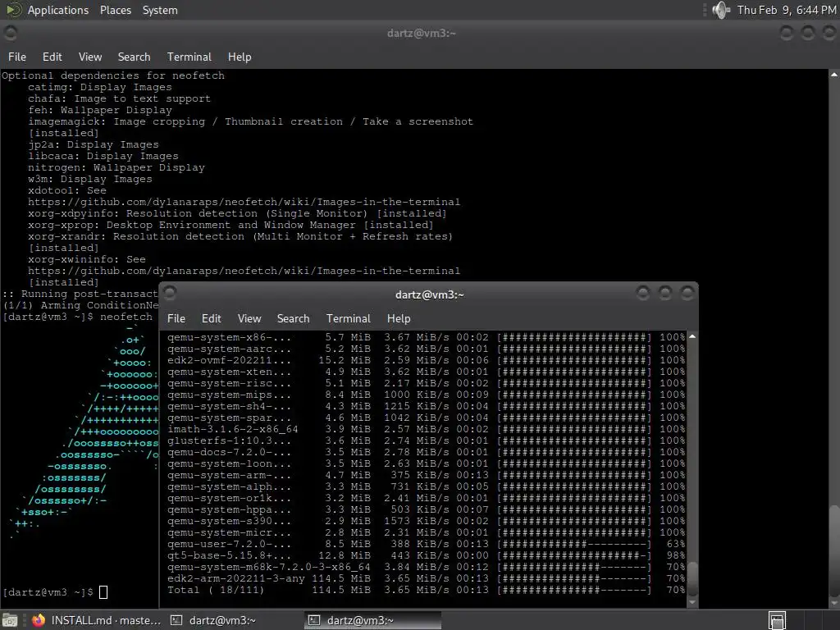Click front terminal scrollbar thumb
The height and width of the screenshot is (630, 840).
click(692, 579)
